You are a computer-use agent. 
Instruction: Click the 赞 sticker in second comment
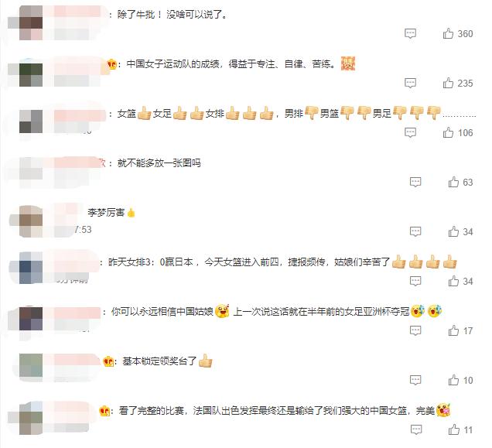click(348, 63)
